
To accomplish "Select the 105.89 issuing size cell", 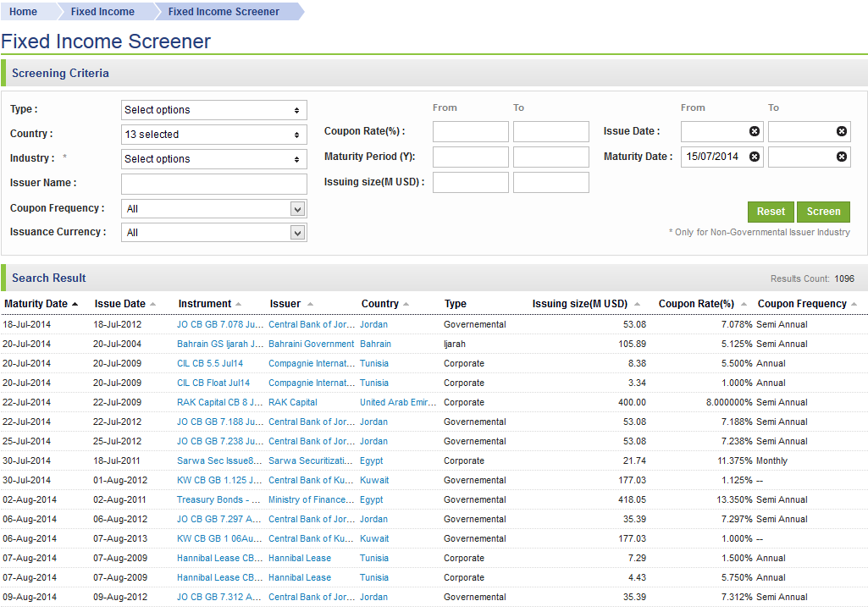I will tap(632, 344).
